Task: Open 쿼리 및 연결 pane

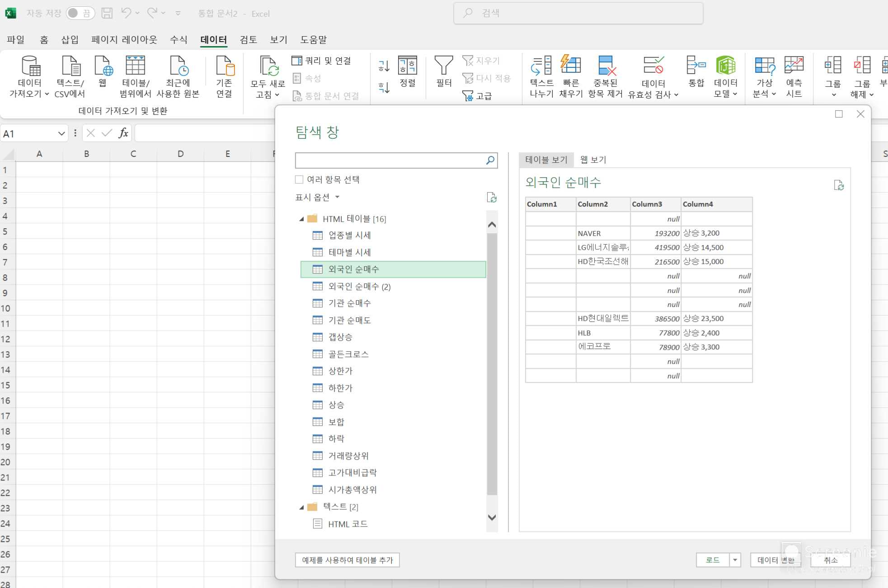Action: pos(321,61)
